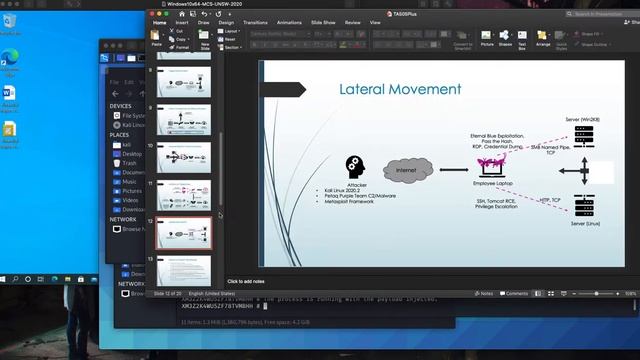Select slide 11 thumbnail
This screenshot has width=640, height=360.
(x=184, y=195)
